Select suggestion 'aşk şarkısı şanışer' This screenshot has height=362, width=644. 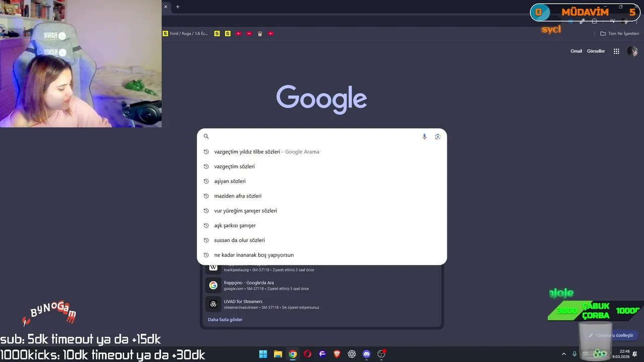321,225
